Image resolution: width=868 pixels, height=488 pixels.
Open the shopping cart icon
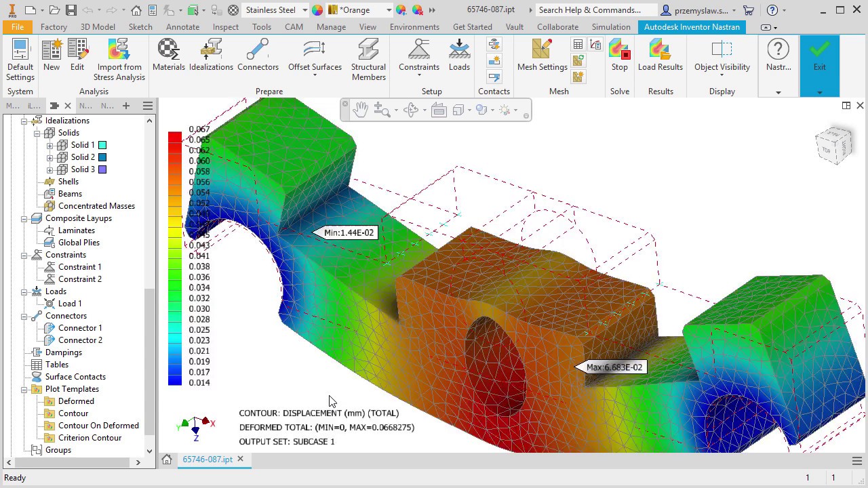(x=749, y=10)
